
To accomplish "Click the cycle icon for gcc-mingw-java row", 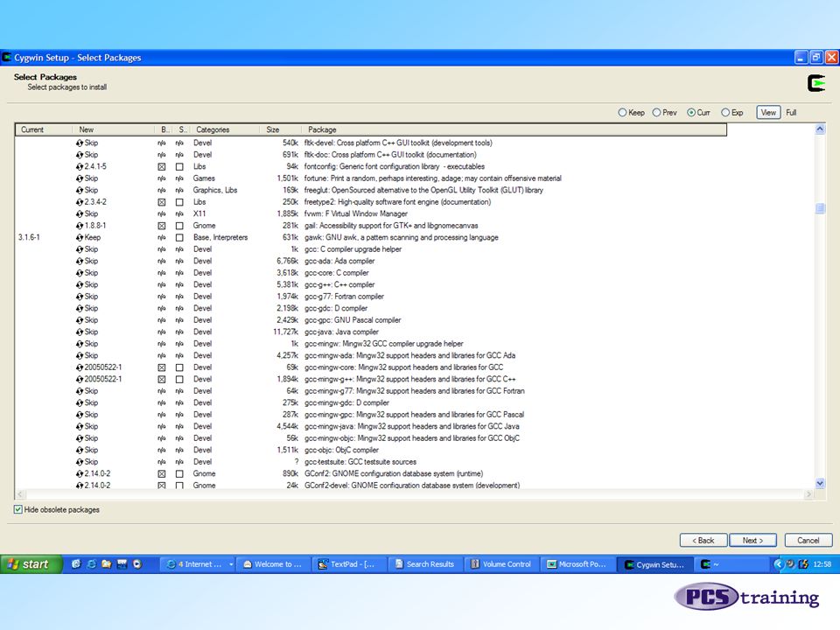I will (80, 426).
